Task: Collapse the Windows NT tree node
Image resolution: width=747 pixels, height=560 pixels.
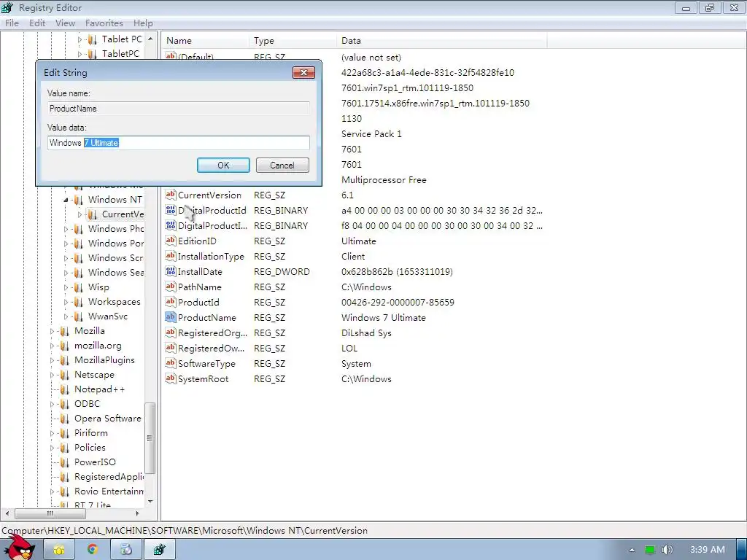Action: pyautogui.click(x=66, y=200)
